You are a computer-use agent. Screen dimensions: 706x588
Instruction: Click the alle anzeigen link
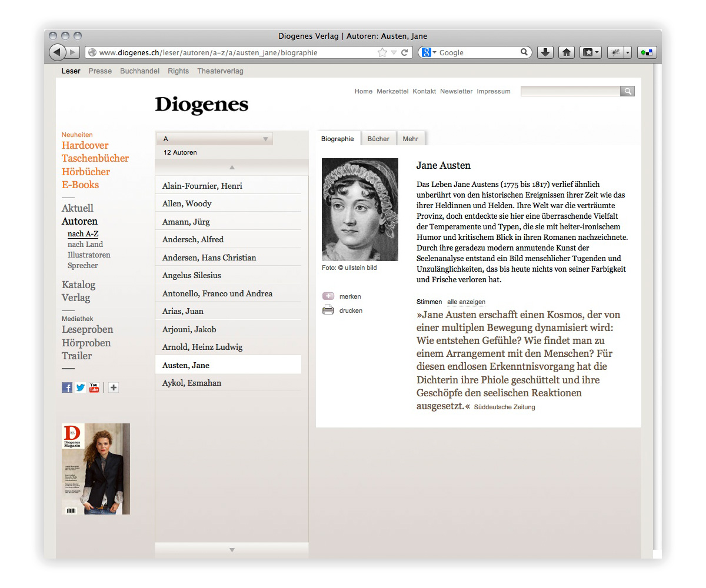pyautogui.click(x=466, y=302)
